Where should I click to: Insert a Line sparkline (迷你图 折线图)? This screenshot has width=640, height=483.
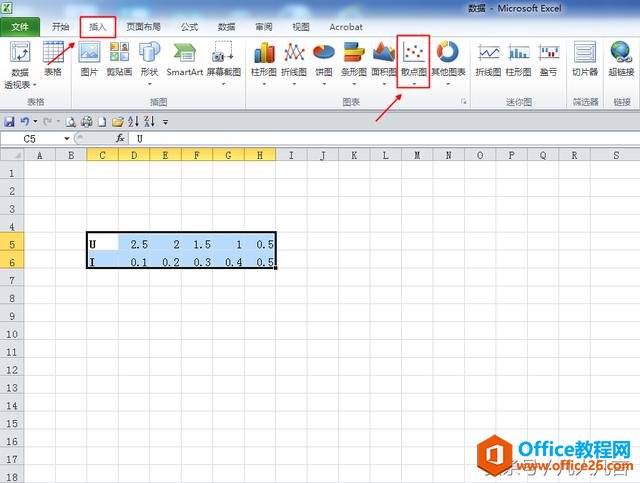488,59
